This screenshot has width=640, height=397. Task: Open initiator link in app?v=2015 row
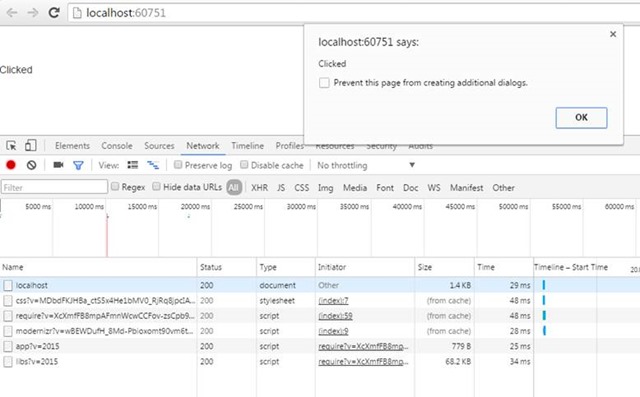(x=363, y=346)
